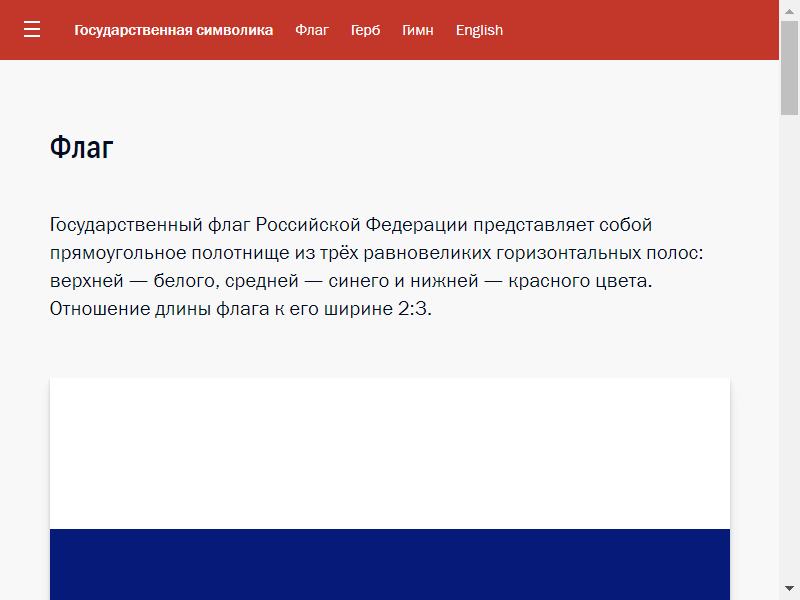The width and height of the screenshot is (800, 600).
Task: Open the Герб navigation item
Action: (x=365, y=30)
